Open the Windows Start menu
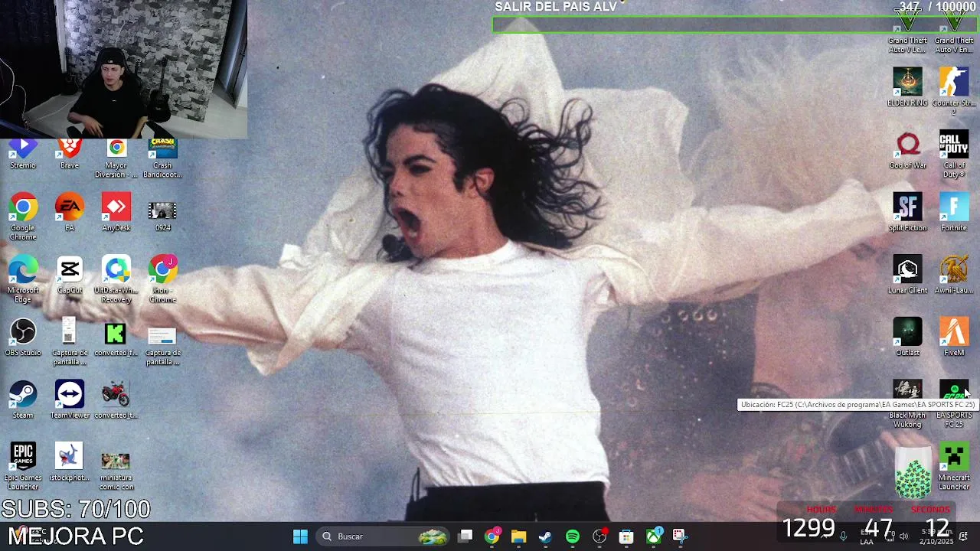 [x=300, y=536]
